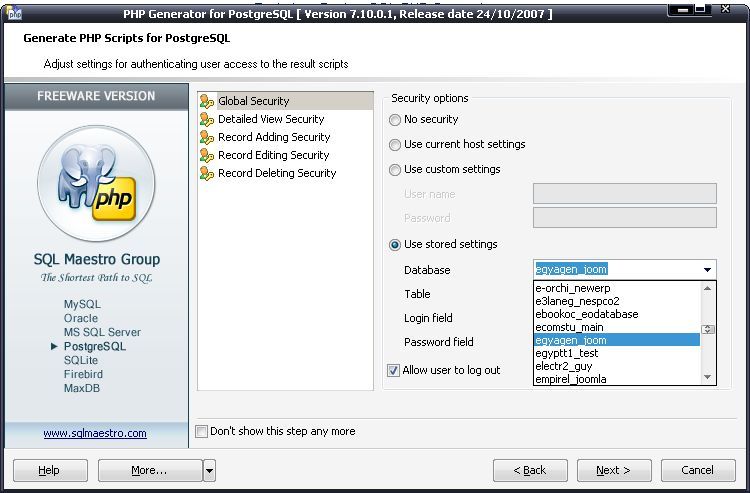Proceed with the Next button
This screenshot has width=750, height=493.
pyautogui.click(x=614, y=471)
